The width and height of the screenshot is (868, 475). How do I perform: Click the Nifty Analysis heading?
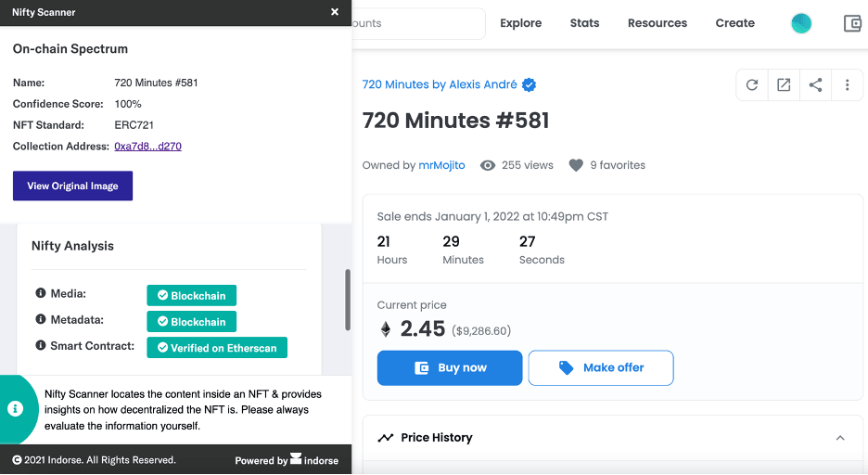point(72,246)
